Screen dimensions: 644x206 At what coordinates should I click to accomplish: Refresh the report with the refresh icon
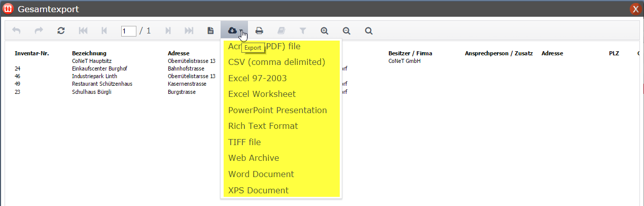click(x=61, y=31)
